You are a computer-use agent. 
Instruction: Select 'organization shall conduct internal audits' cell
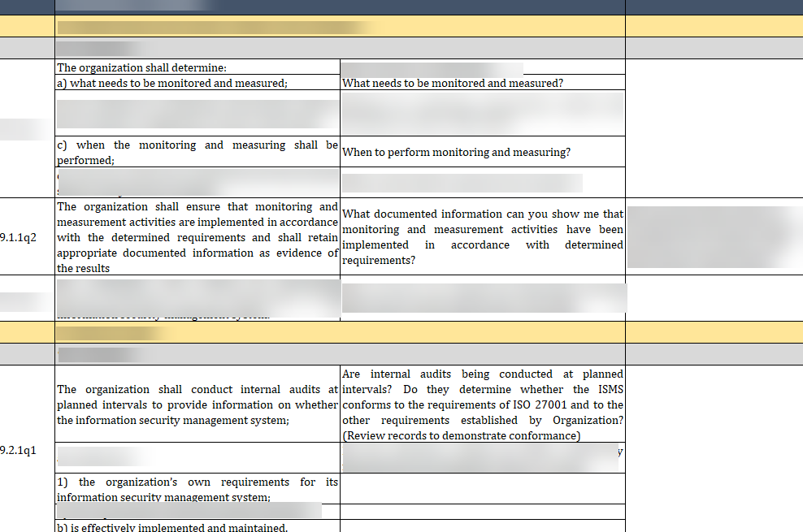197,404
